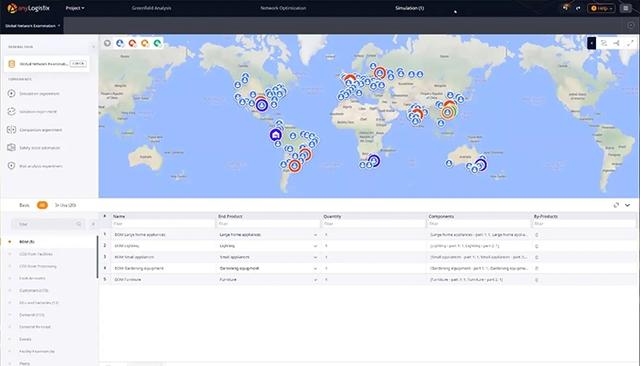Select the Demand table

click(32, 315)
